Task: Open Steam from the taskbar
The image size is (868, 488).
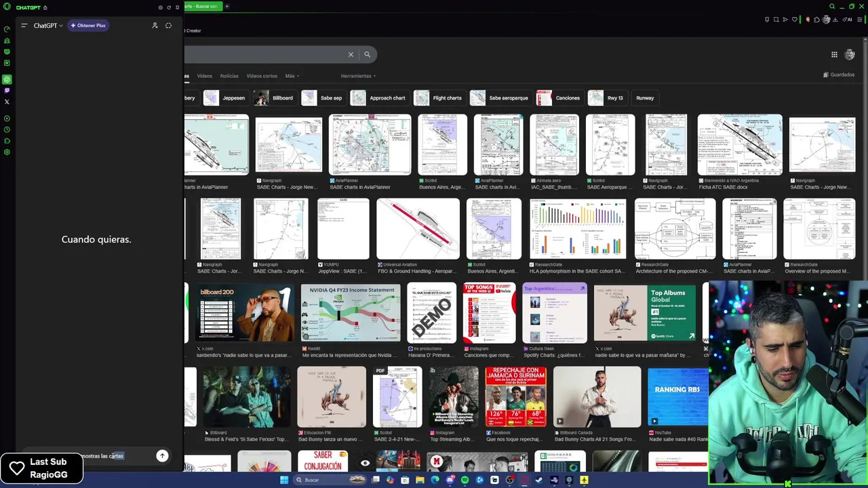Action: tap(539, 480)
